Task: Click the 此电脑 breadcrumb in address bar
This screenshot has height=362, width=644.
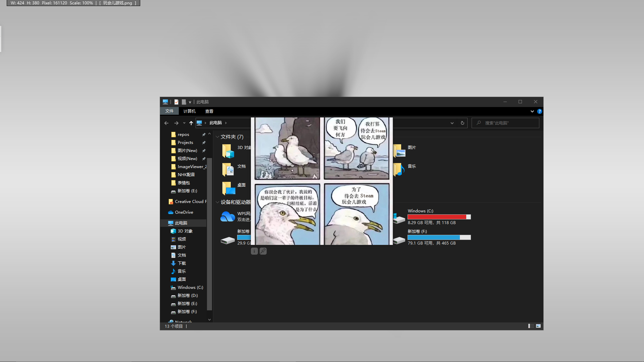Action: (x=215, y=123)
